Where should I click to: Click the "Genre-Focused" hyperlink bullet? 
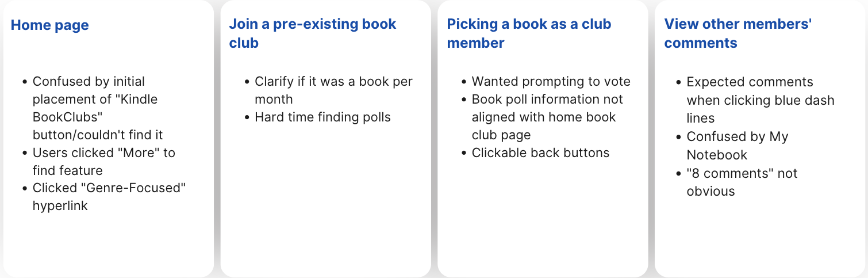click(109, 197)
